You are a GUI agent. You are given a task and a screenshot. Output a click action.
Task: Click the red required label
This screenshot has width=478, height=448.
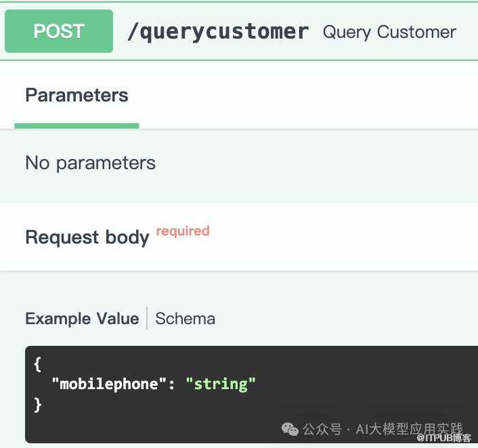(183, 231)
